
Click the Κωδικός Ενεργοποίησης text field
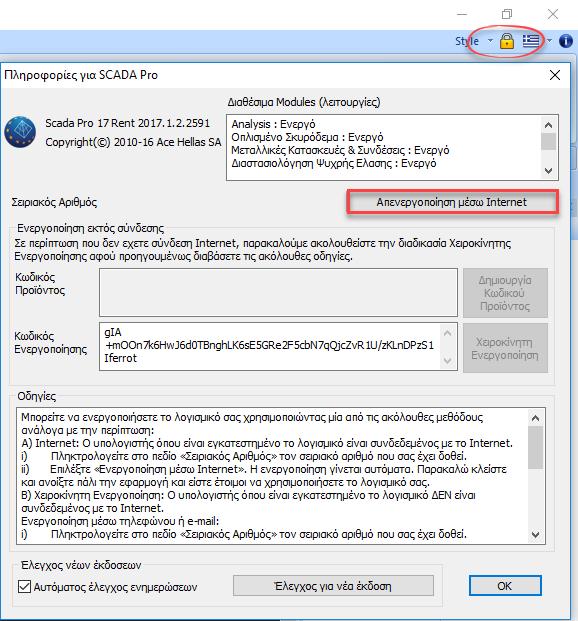[x=278, y=347]
